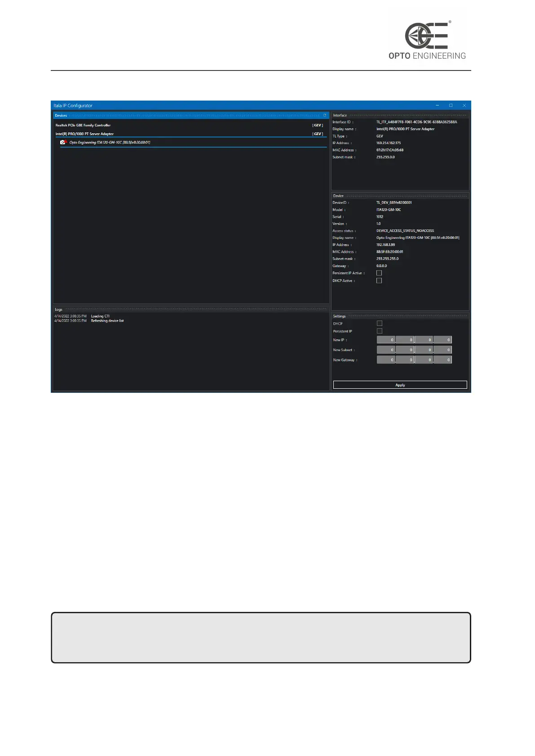Click first octet of New Subnet
Image resolution: width=535 pixels, height=756 pixels.
pyautogui.click(x=386, y=350)
